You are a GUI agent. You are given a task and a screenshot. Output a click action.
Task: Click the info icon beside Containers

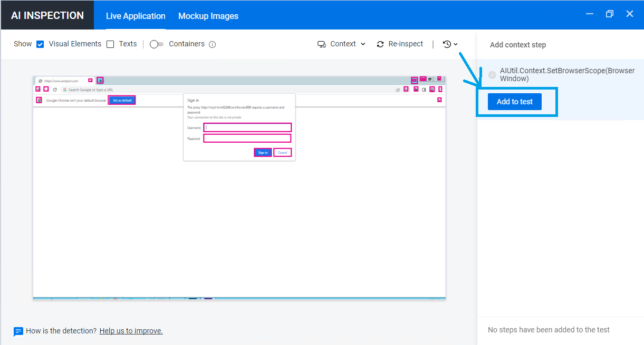click(x=212, y=44)
